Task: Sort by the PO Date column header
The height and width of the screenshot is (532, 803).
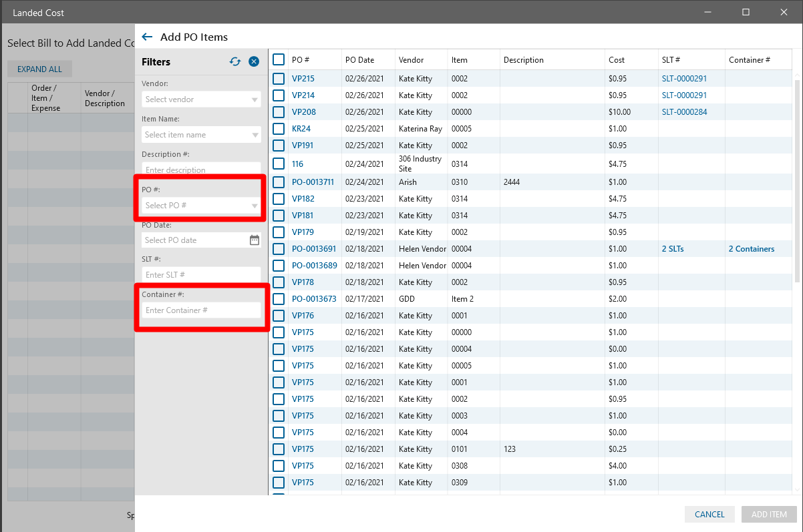Action: (359, 60)
